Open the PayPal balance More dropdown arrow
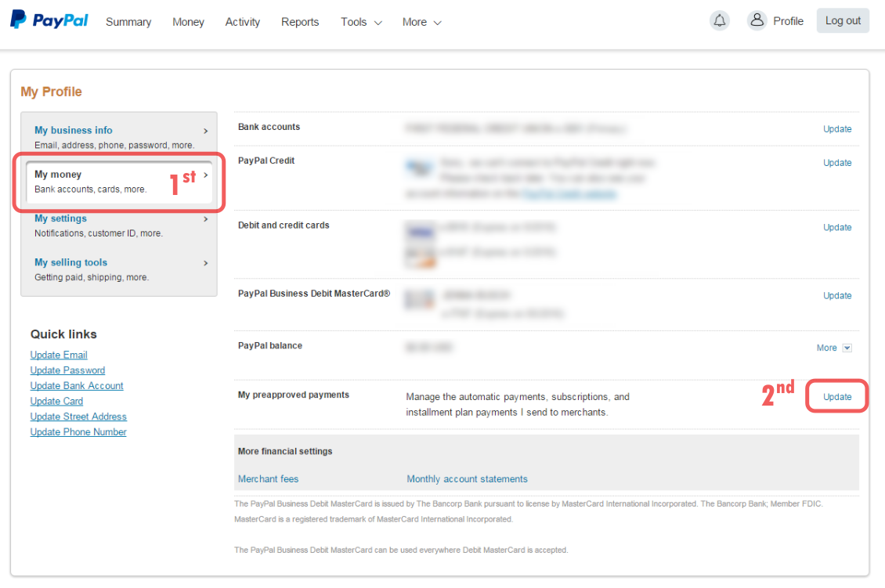 point(847,348)
